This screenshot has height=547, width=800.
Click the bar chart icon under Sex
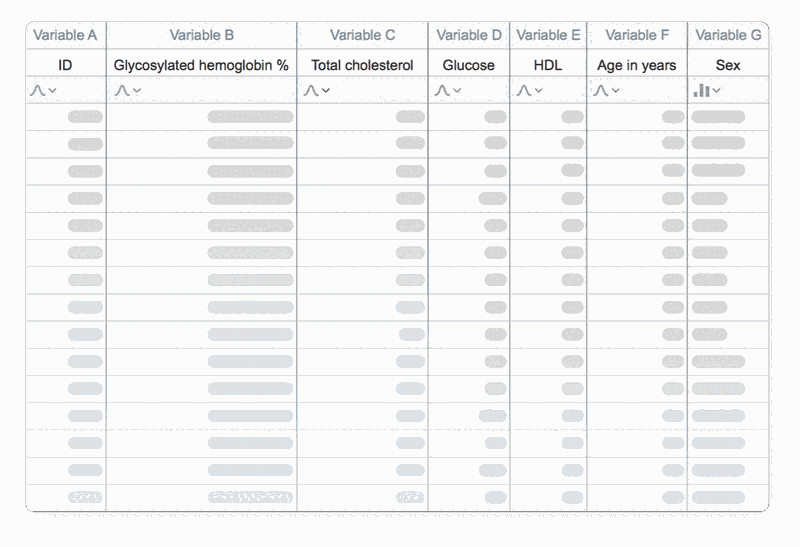pos(702,90)
